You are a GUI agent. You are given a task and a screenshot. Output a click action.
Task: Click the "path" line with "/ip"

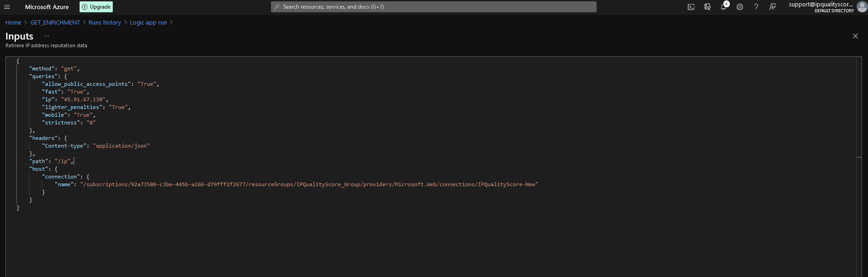[51, 161]
